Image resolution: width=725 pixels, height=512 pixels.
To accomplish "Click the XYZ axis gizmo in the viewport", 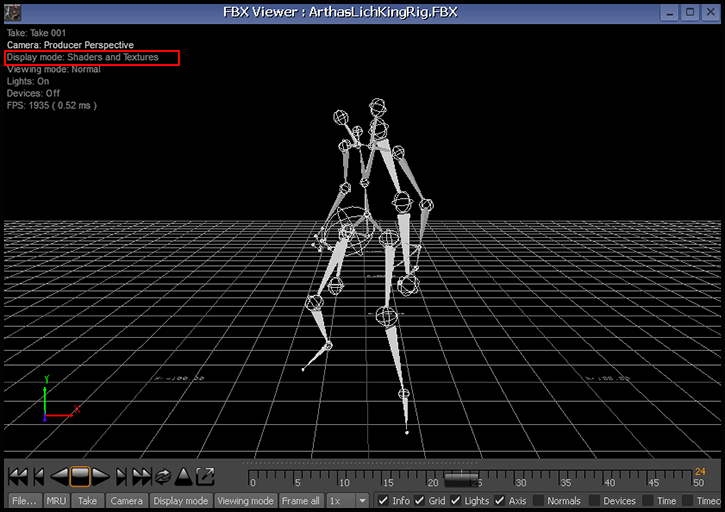I will 59,400.
